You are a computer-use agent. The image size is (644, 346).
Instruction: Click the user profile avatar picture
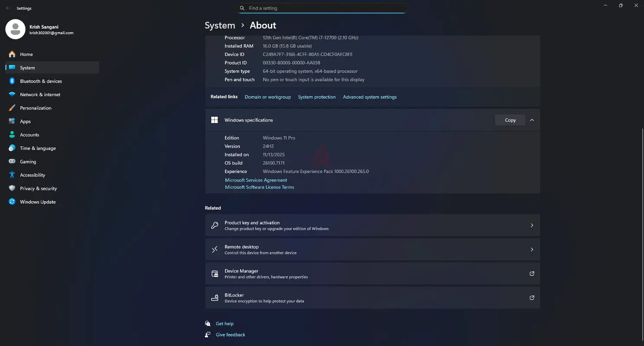pyautogui.click(x=15, y=29)
